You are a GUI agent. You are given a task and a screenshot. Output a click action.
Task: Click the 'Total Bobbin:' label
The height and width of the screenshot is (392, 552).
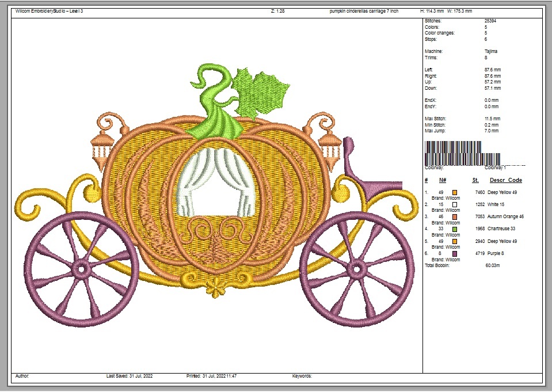[437, 265]
